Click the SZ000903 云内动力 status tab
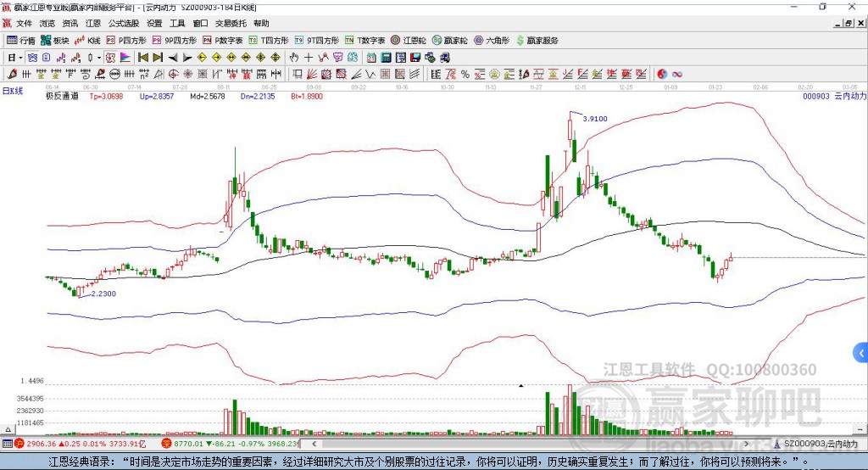This screenshot has width=868, height=470. (x=821, y=444)
